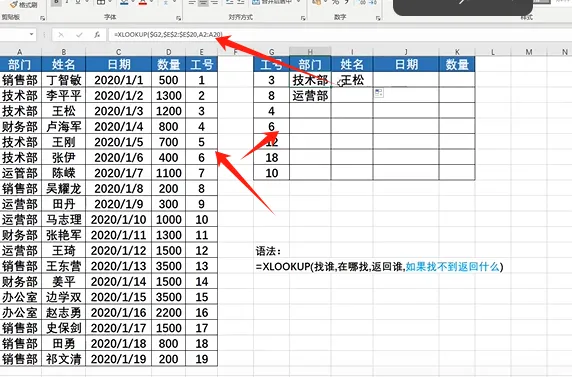Select empty cell J2 under 日期

tap(406, 80)
